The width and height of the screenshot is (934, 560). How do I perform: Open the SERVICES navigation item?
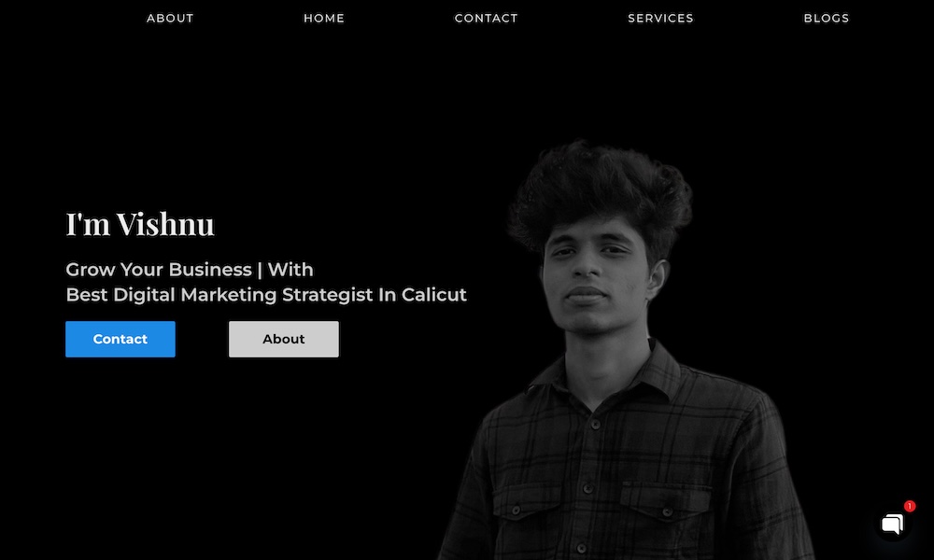(x=660, y=19)
